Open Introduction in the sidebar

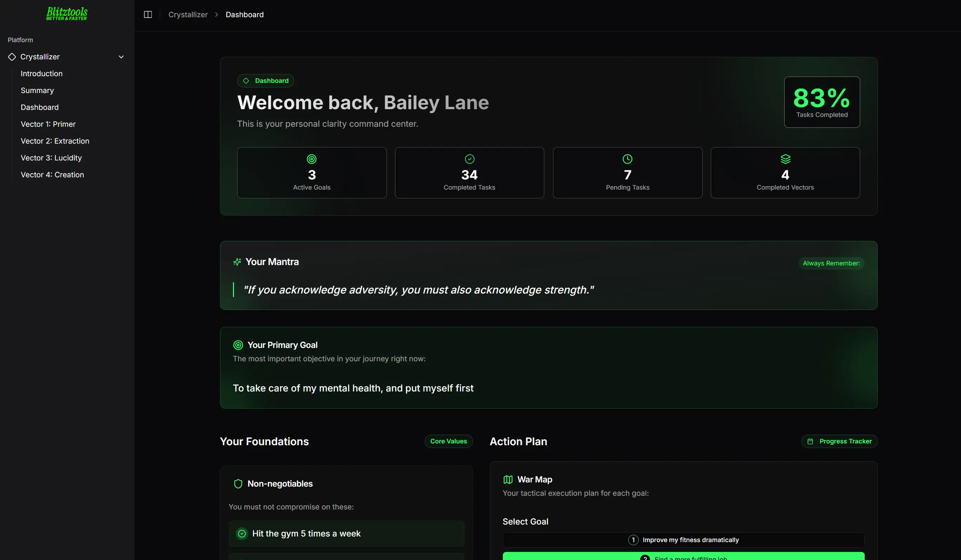pyautogui.click(x=41, y=73)
